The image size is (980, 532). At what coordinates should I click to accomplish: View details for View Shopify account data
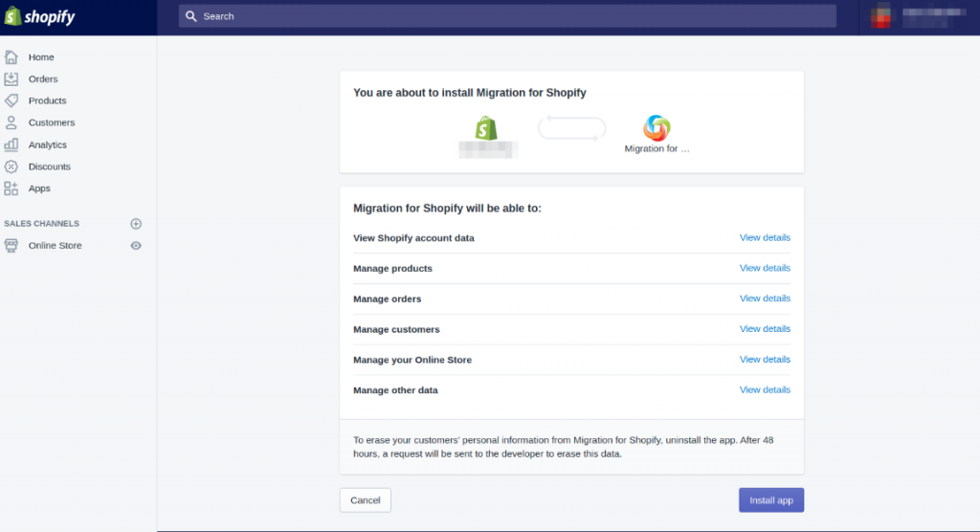(x=765, y=237)
